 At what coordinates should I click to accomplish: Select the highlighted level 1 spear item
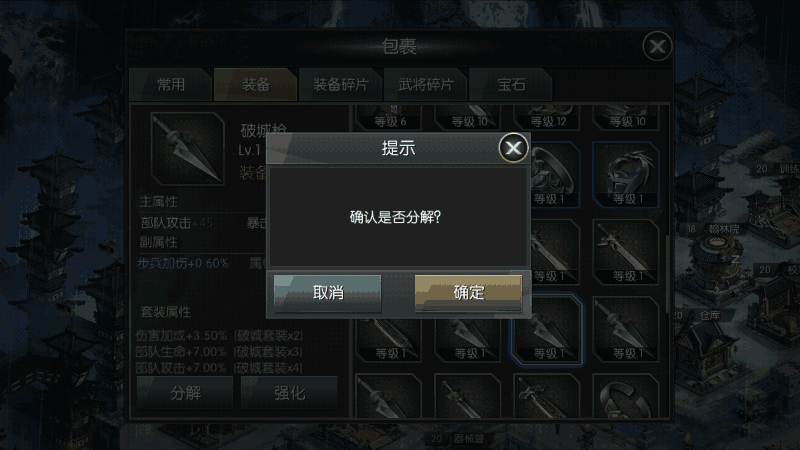[x=547, y=330]
